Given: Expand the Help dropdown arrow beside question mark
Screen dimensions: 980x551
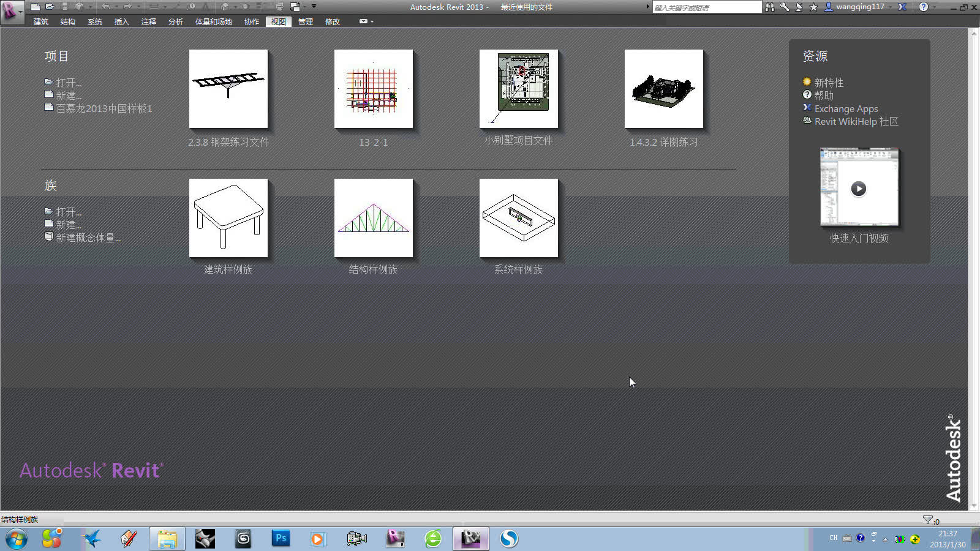Looking at the screenshot, I should (x=934, y=7).
